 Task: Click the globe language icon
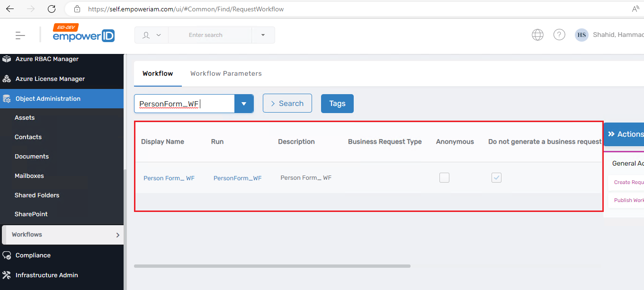[537, 35]
